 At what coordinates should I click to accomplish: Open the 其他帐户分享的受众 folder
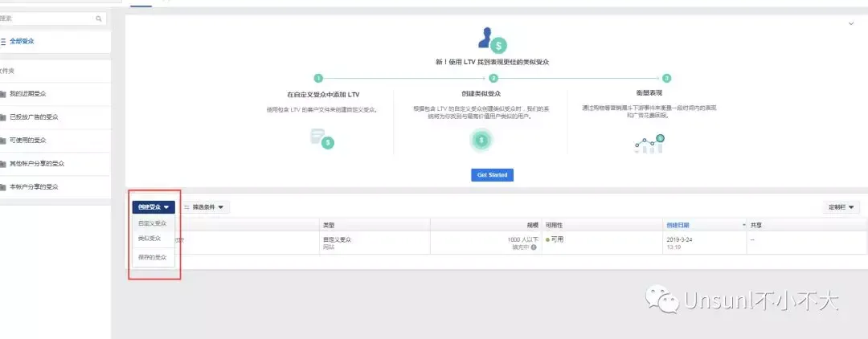36,164
